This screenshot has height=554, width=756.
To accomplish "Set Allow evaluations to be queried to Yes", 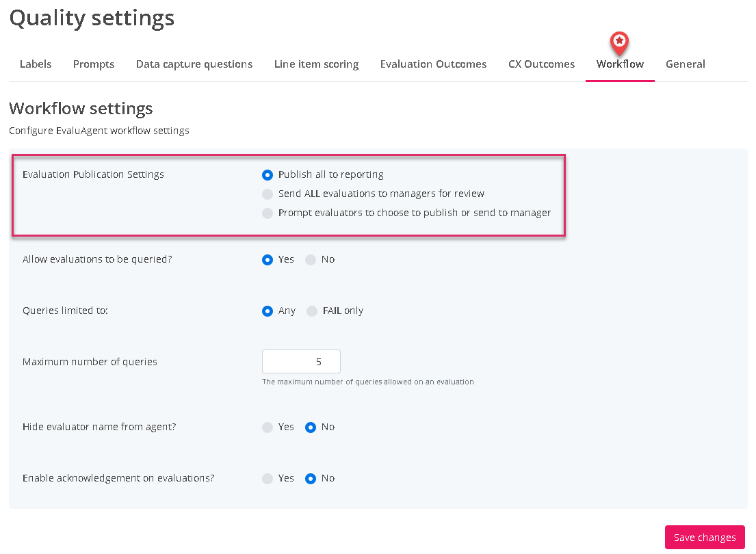I will pyautogui.click(x=268, y=259).
